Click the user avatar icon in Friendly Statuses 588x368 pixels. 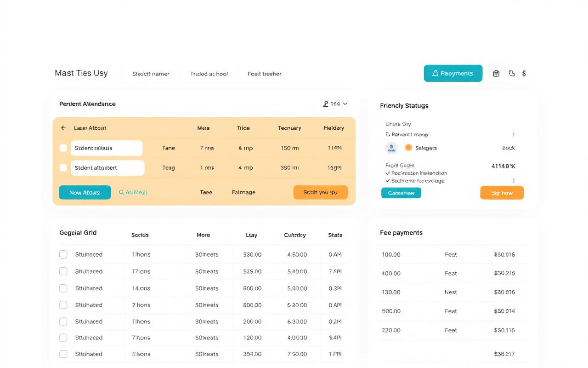(x=391, y=148)
